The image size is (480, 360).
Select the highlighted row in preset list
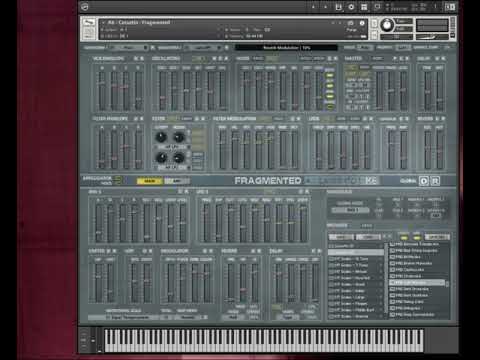point(417,283)
